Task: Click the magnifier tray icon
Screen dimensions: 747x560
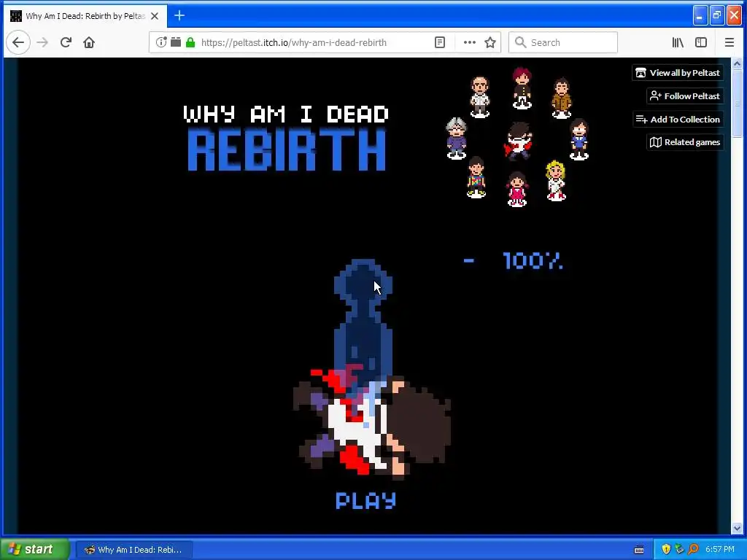Action: 693,549
